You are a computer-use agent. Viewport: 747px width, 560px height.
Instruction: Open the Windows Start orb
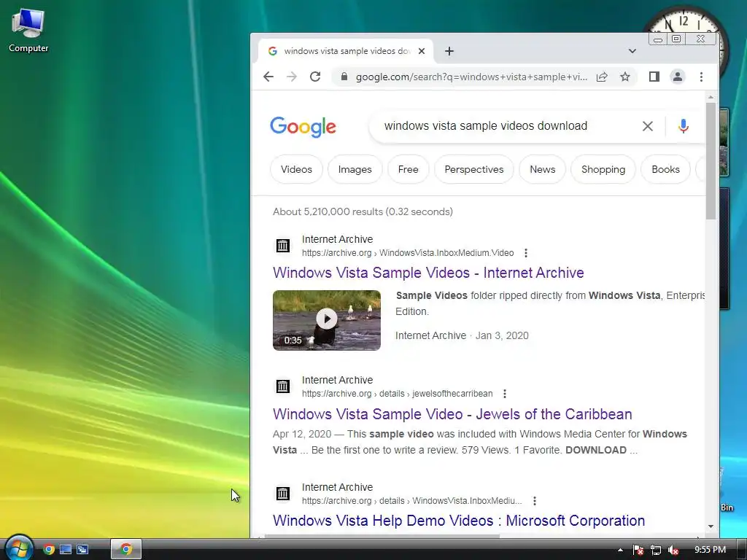point(18,548)
